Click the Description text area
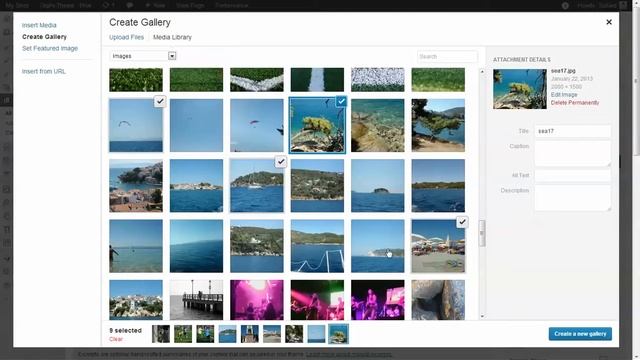This screenshot has height=360, width=640. point(573,198)
